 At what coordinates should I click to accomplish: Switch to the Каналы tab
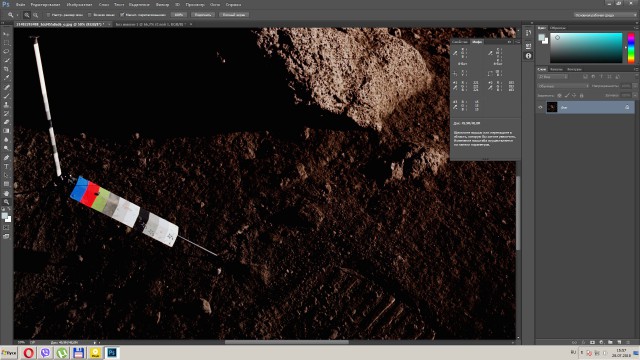pos(556,69)
